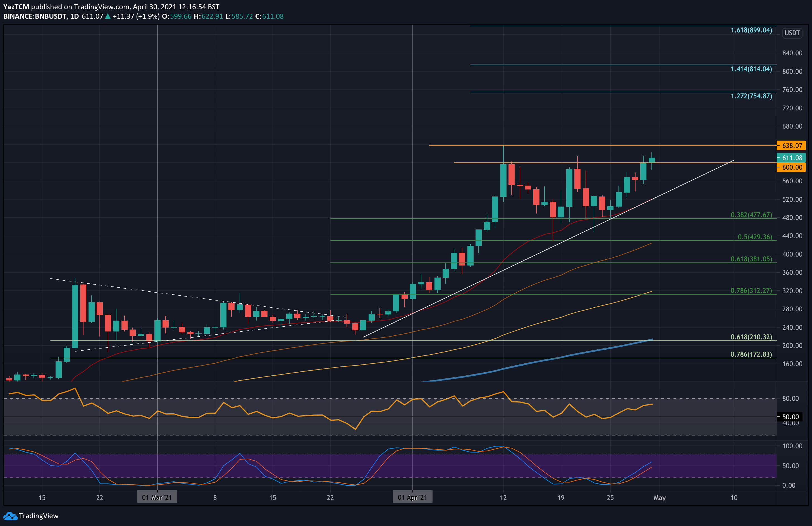Select the 1.414(814.04) Fibonacci label
The image size is (812, 526).
[751, 69]
